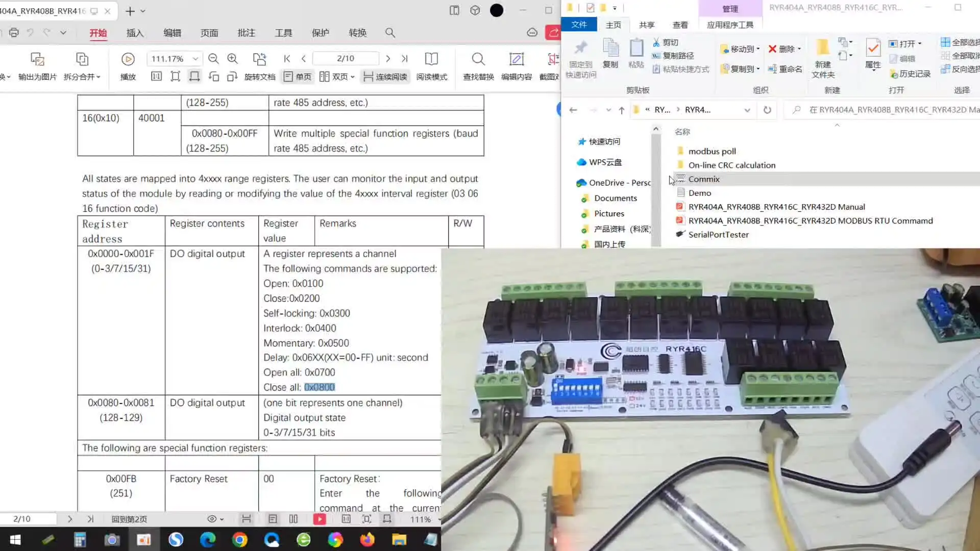Switch to the 插入 ribbon tab

point(135,33)
